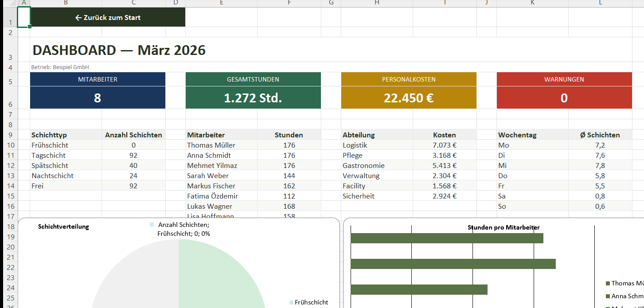Click the Frühschicht legend color marker

(291, 302)
